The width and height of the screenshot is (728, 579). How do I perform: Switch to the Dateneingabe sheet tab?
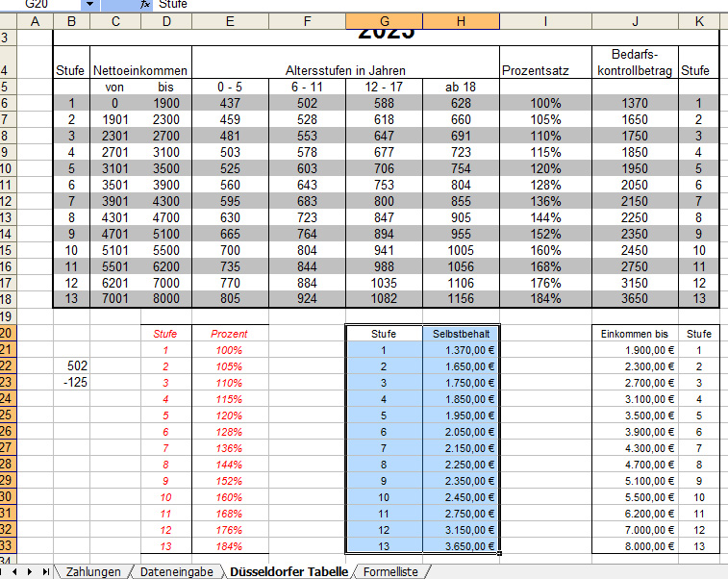176,571
